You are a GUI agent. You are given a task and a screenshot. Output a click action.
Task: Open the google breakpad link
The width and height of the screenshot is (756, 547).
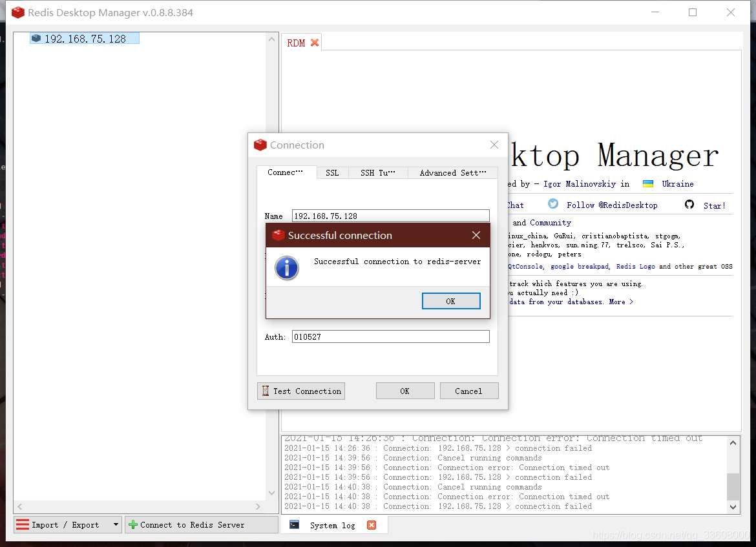tap(580, 267)
